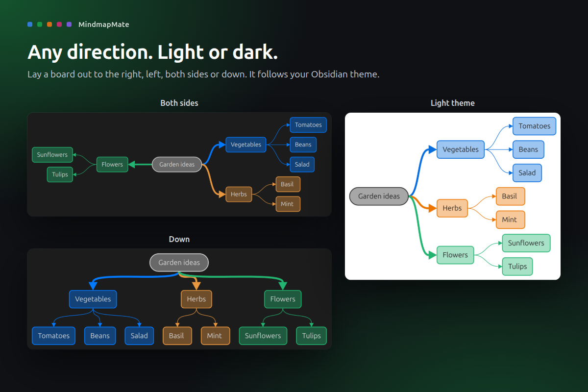
Task: Select Tomatoes node in Down board
Action: tap(54, 336)
